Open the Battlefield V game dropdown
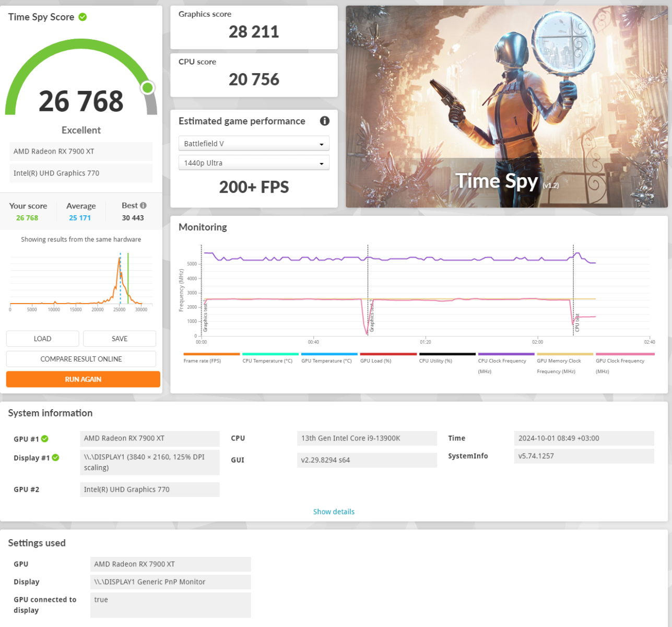 [x=254, y=144]
